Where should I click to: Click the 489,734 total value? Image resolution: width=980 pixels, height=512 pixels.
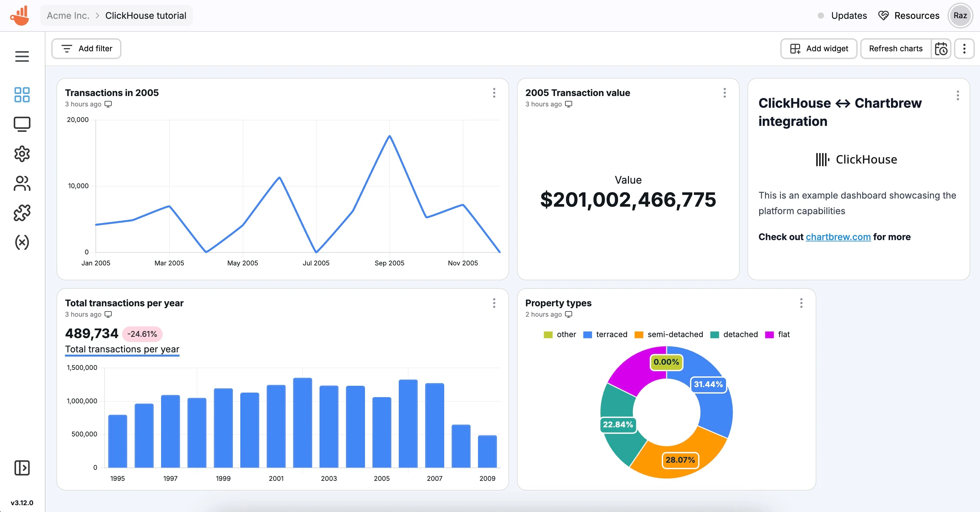coord(92,334)
